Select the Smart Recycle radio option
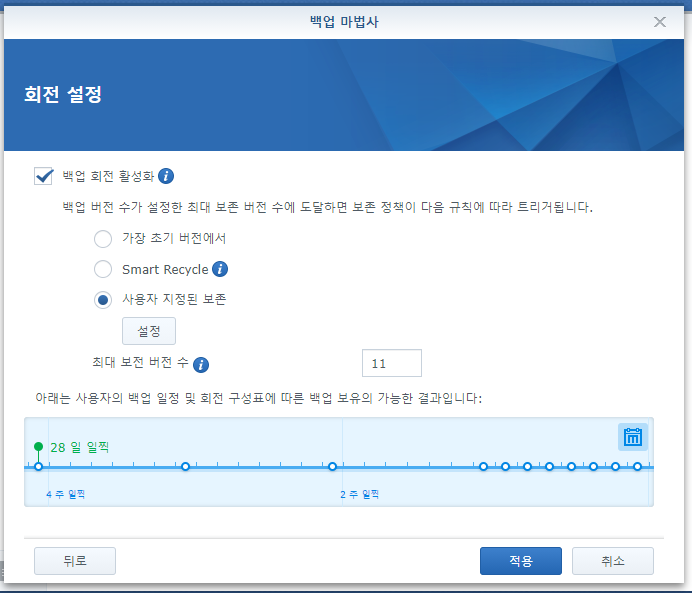This screenshot has width=692, height=593. [x=103, y=269]
